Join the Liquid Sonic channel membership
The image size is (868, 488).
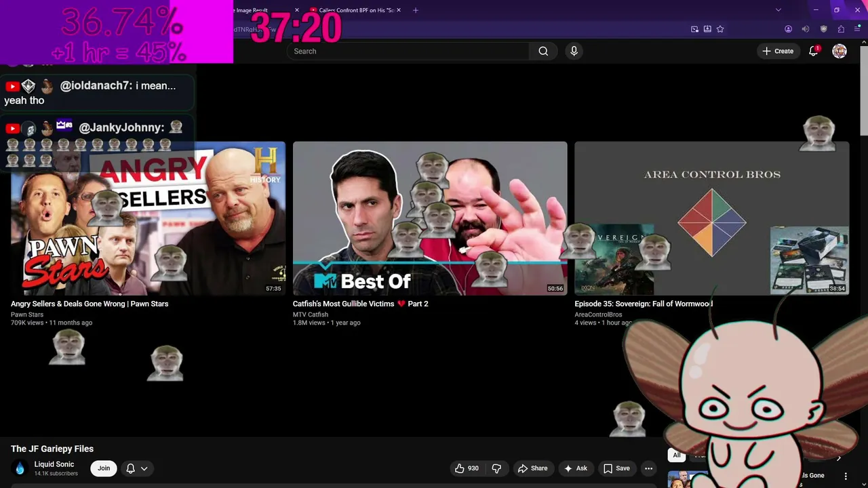tap(104, 468)
